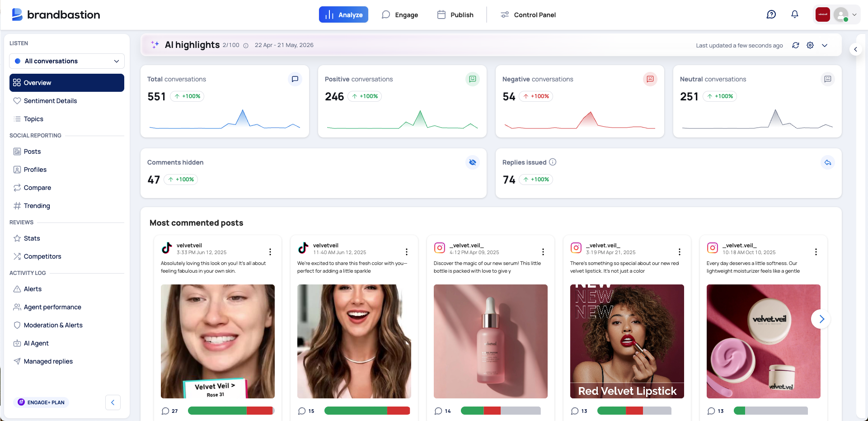This screenshot has height=421, width=868.
Task: Open the Velvet Veil Rose 31 post thumbnail
Action: (x=218, y=341)
